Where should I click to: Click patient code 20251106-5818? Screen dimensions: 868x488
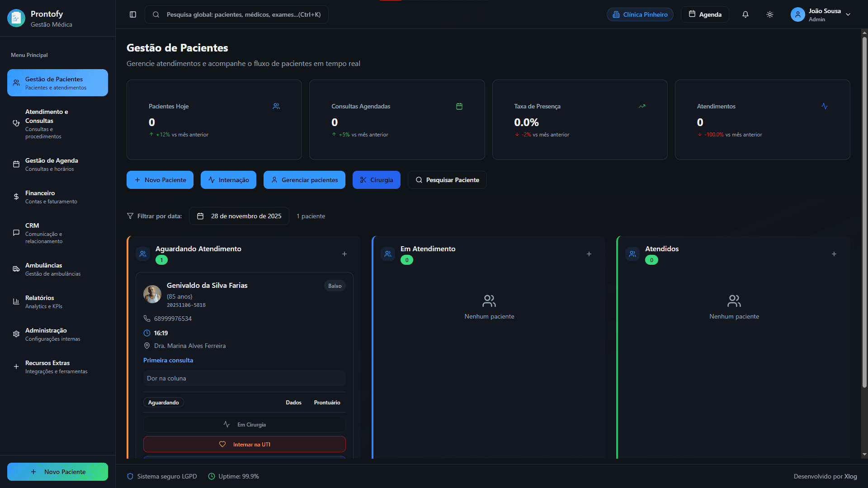186,305
